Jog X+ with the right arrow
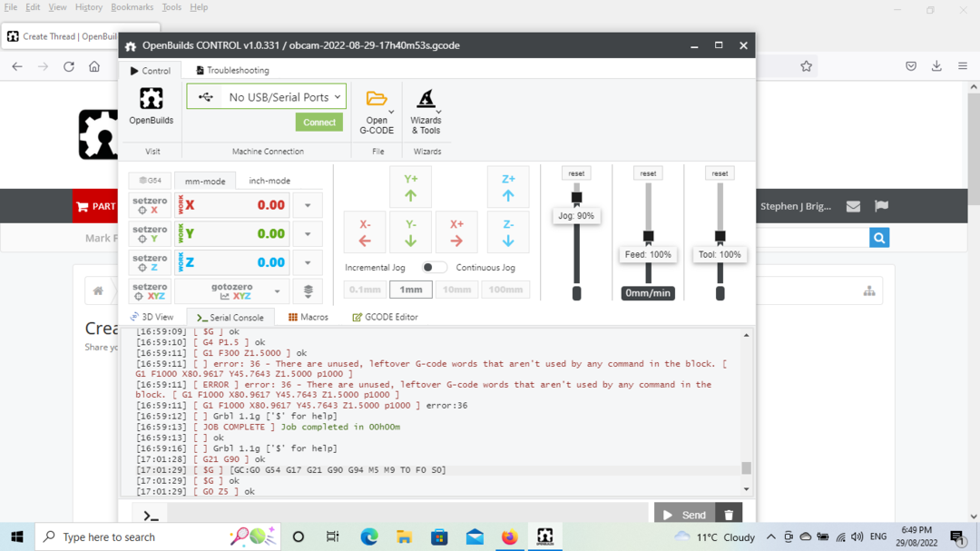Screen dimensions: 980x551 (x=456, y=232)
